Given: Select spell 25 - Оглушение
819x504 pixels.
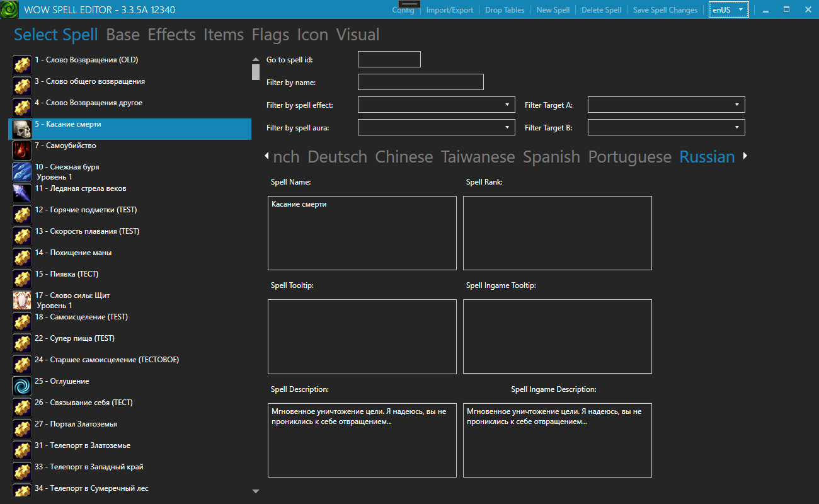Looking at the screenshot, I should [130, 386].
